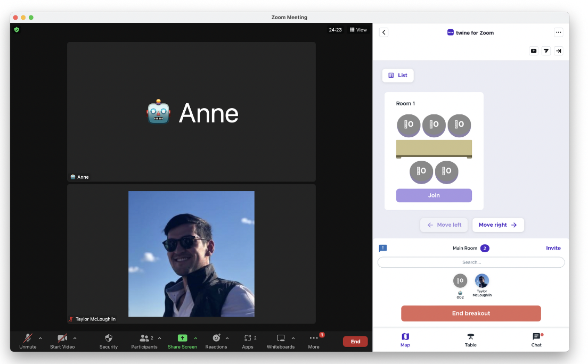Open the Reactions smiley menu
Viewport: 588px width, 364px height.
click(x=216, y=341)
